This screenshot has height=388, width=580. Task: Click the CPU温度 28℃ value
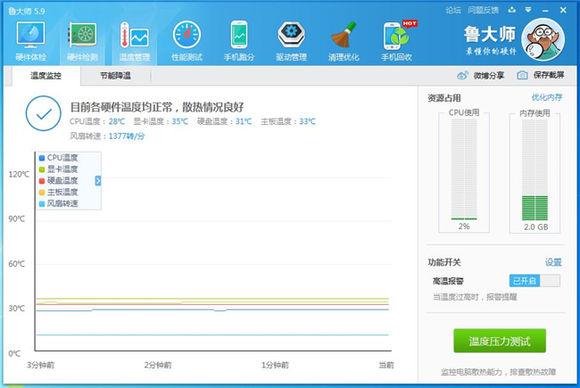coord(117,121)
